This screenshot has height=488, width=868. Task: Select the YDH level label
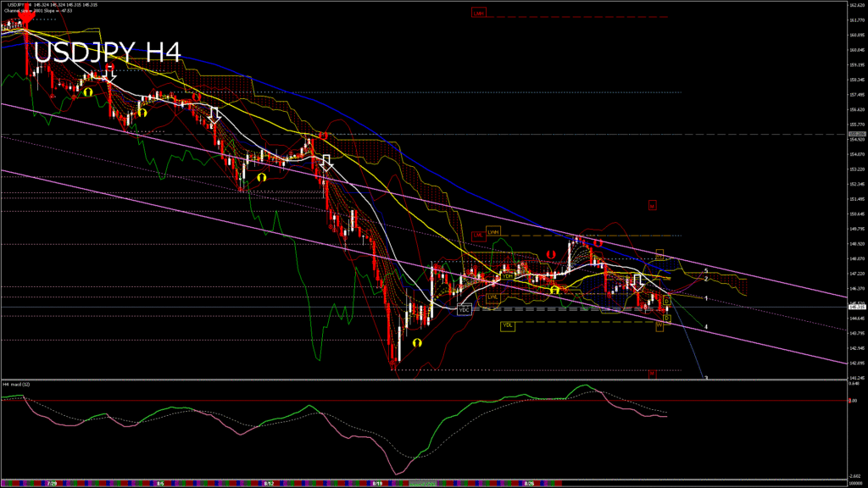507,275
